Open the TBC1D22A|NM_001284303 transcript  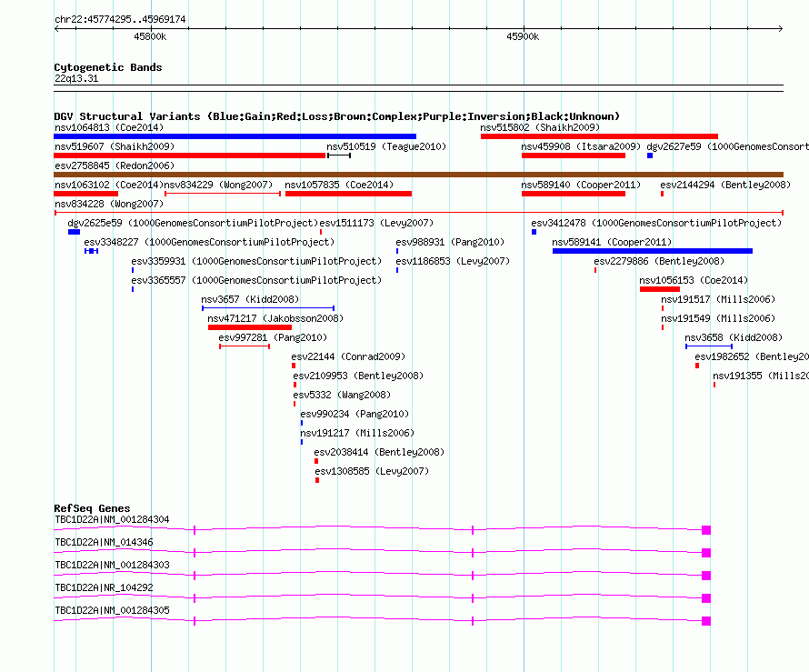point(383,576)
